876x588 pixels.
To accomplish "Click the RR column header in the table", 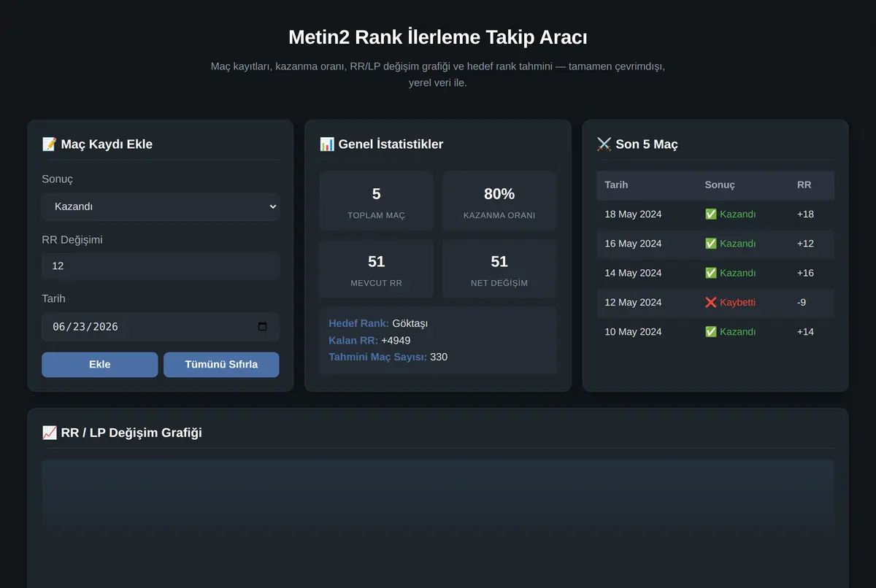I will [804, 185].
